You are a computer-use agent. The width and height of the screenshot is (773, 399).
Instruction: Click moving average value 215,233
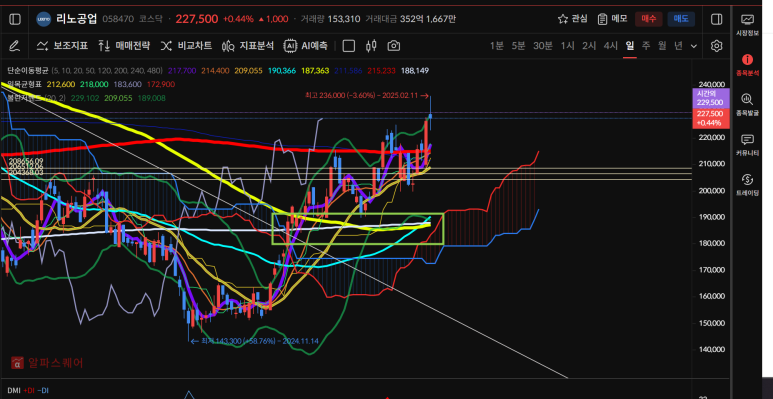click(x=382, y=71)
